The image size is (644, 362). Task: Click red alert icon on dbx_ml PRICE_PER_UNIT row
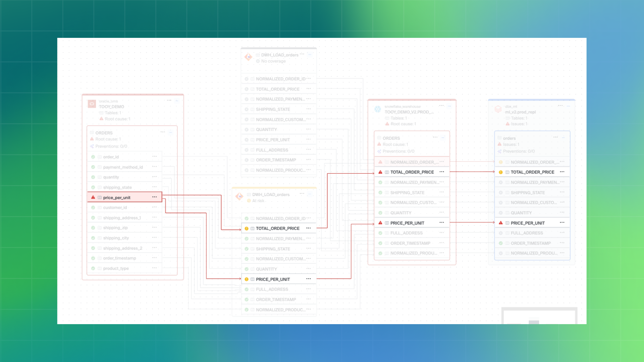click(501, 223)
